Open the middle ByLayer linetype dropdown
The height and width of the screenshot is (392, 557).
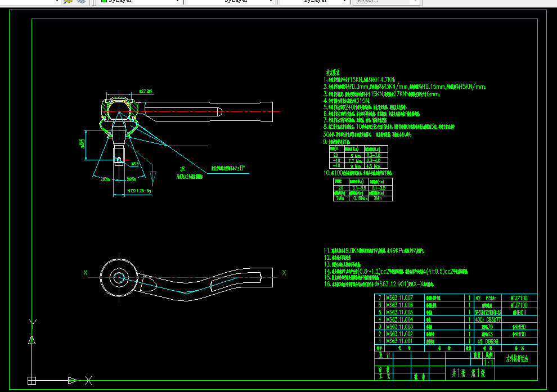[231, 2]
